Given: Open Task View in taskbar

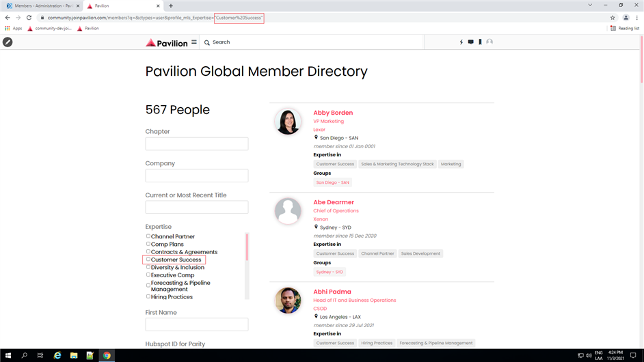Looking at the screenshot, I should click(40, 355).
